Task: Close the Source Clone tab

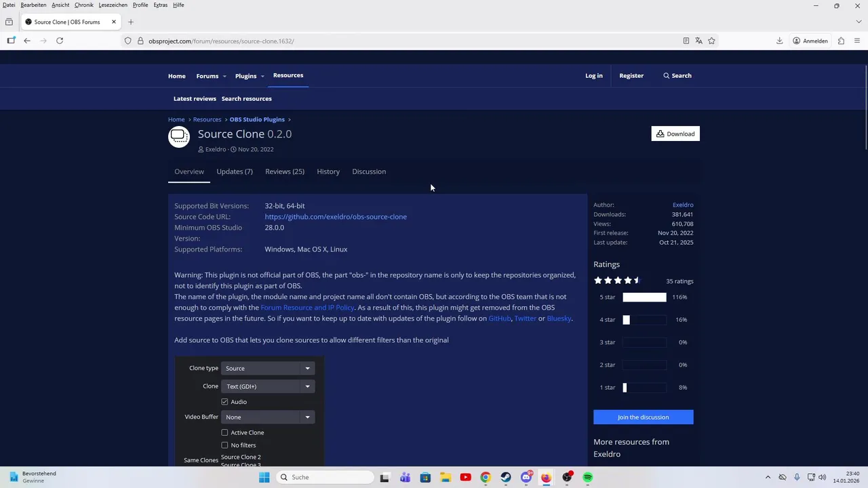Action: (114, 22)
